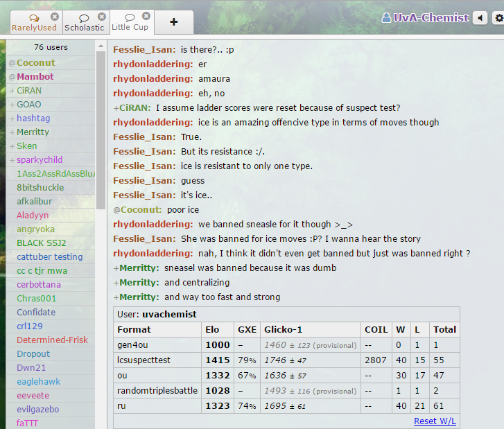The width and height of the screenshot is (504, 429).
Task: Click the 76 users header
Action: point(51,47)
